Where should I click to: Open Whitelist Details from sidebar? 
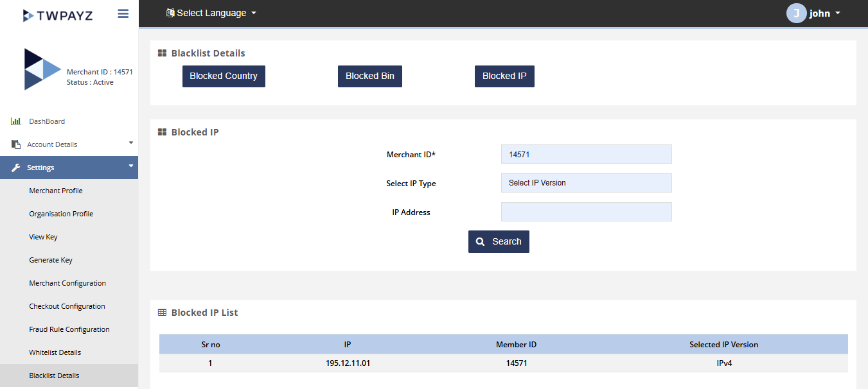pos(55,352)
